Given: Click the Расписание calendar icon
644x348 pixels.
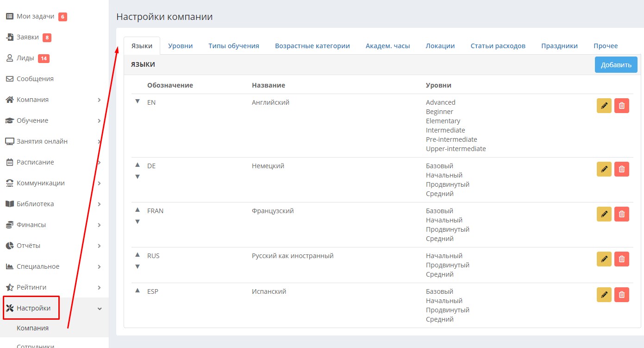Looking at the screenshot, I should (9, 162).
